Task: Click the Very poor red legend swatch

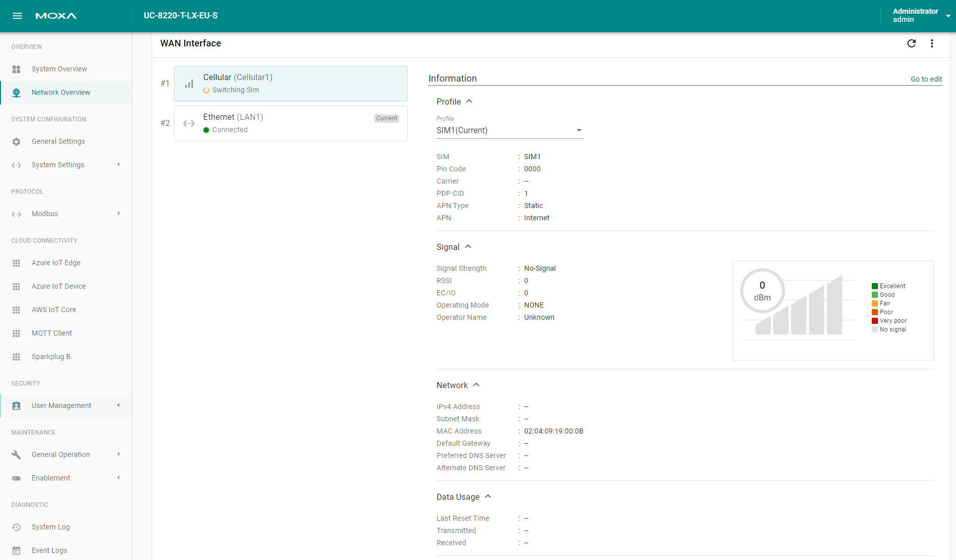Action: pyautogui.click(x=875, y=321)
